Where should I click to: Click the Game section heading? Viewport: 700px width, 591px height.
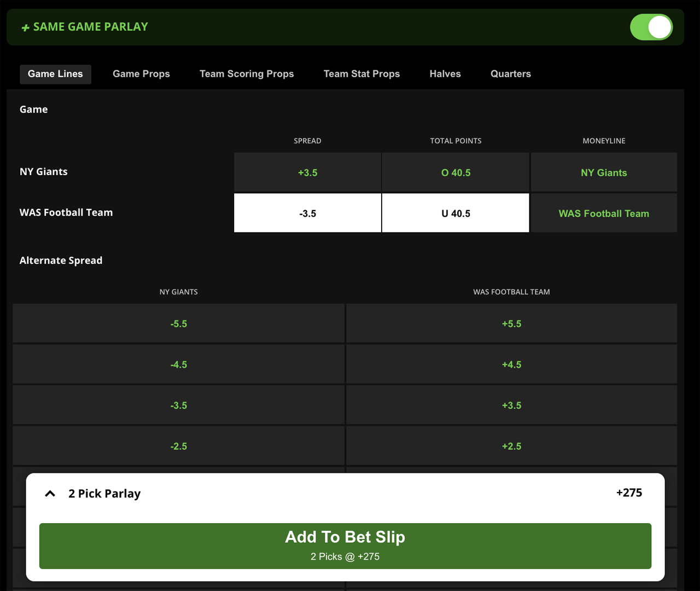(33, 109)
